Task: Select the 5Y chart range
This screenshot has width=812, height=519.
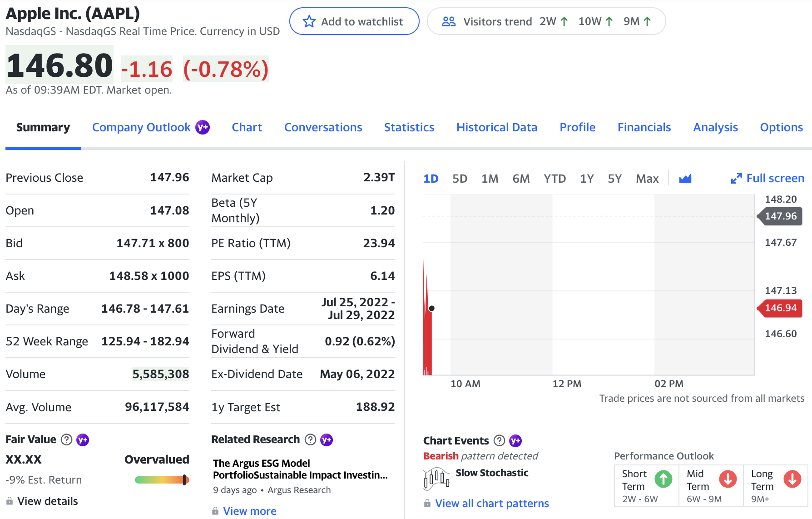Action: point(615,179)
